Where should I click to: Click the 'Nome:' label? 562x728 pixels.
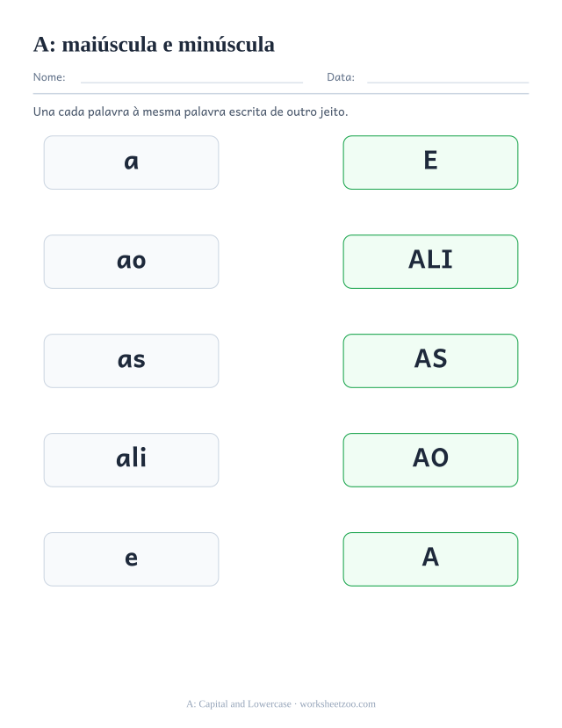coord(49,77)
